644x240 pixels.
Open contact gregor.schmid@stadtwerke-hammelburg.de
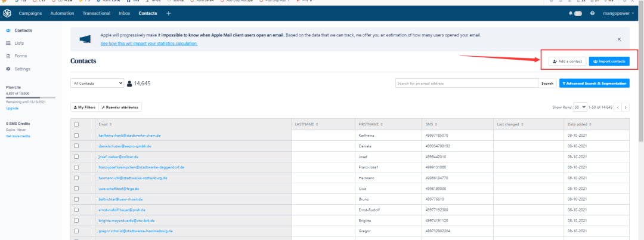135,231
